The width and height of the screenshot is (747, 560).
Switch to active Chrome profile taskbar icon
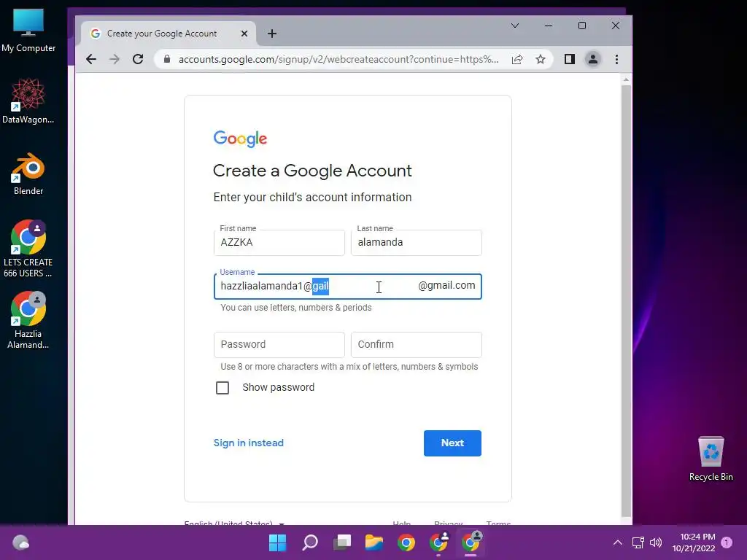click(471, 542)
